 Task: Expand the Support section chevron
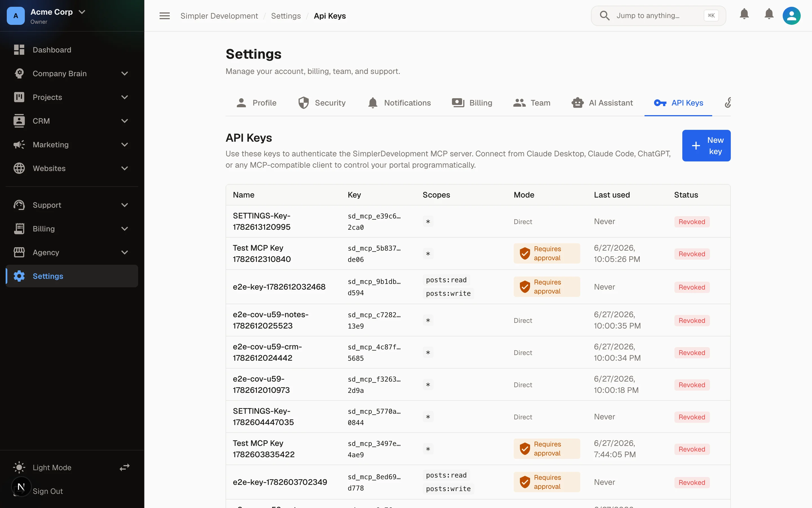[x=125, y=205]
